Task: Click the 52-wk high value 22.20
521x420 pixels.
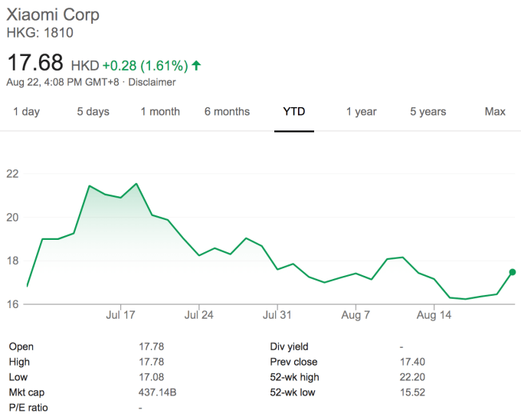Action: click(x=412, y=376)
